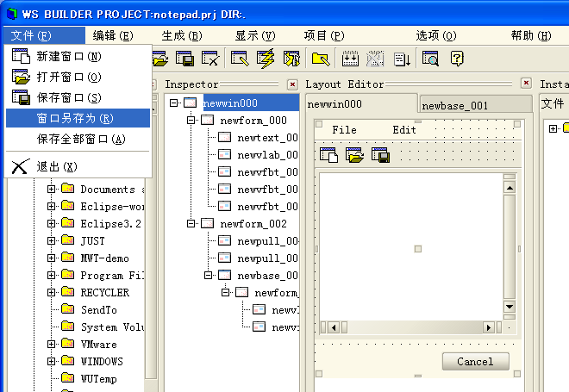This screenshot has width=569, height=392.
Task: Click the up arrow of the layout vertical scrollbar
Action: pyautogui.click(x=510, y=188)
